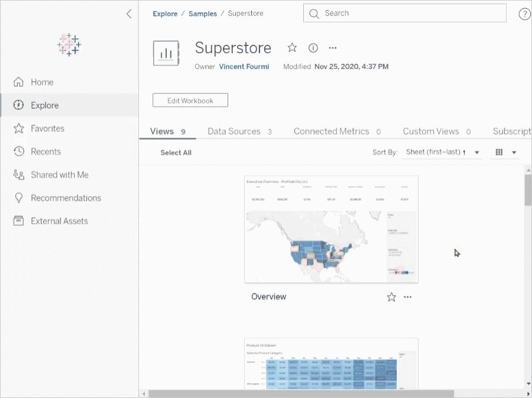Click the Edit Workbook button

click(190, 100)
